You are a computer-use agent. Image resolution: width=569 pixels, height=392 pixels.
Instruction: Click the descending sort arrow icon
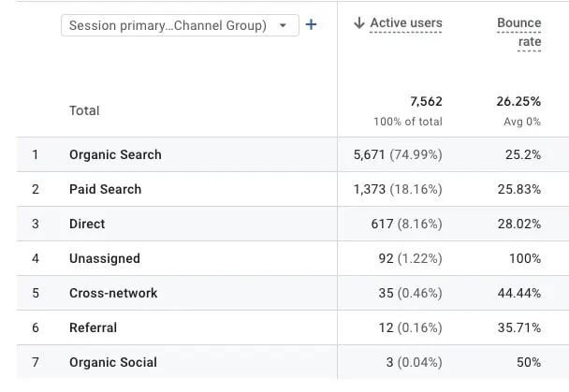(358, 22)
